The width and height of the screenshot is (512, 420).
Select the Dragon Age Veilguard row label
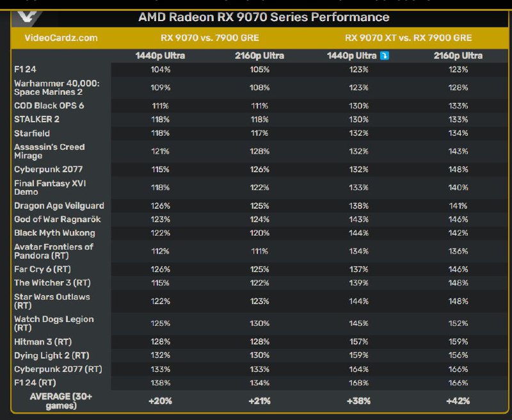59,206
